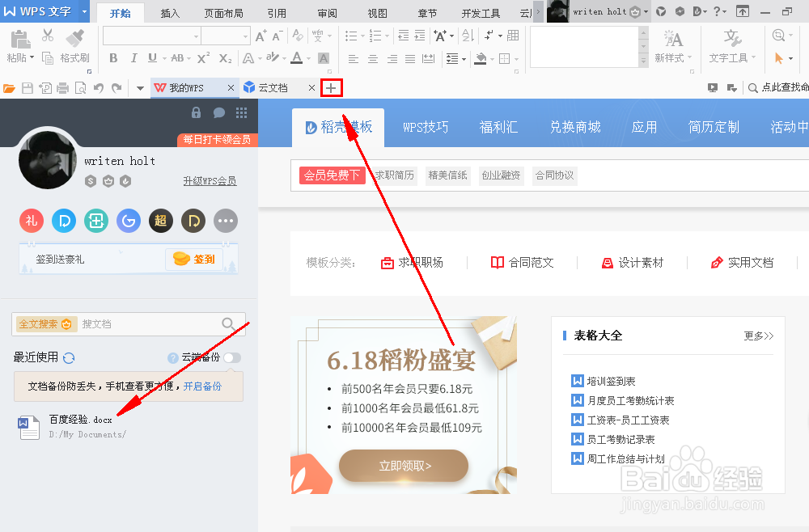Select the Format Painter brush
Viewport: 809px width, 532px height.
75,38
